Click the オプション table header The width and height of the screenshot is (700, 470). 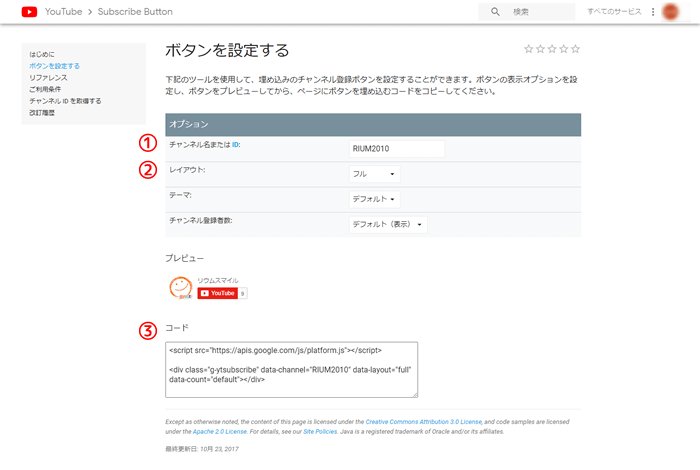(x=373, y=125)
